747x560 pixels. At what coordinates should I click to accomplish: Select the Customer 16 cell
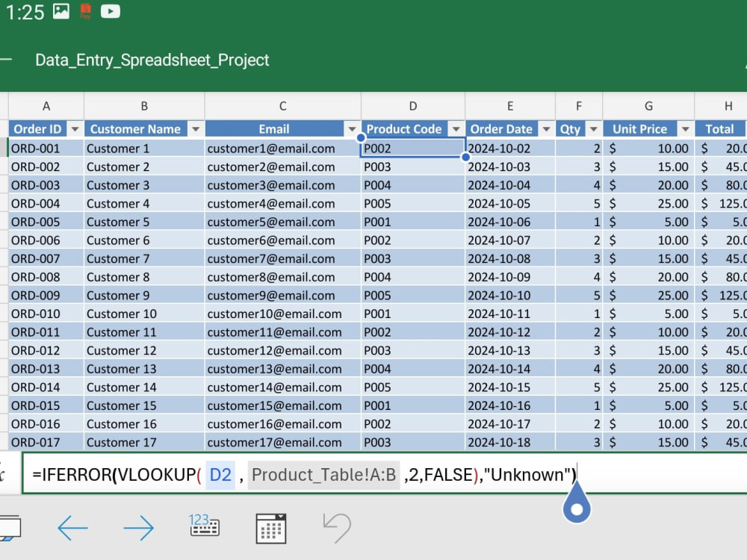coord(144,424)
